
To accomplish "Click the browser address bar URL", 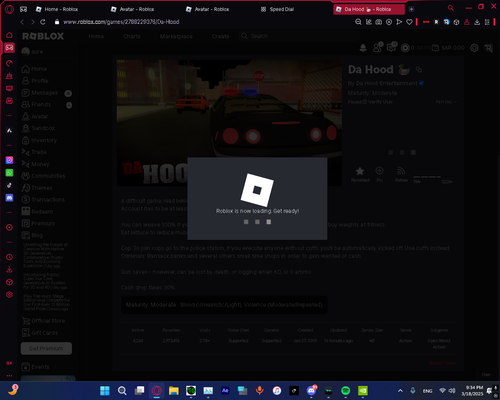I will click(x=121, y=22).
